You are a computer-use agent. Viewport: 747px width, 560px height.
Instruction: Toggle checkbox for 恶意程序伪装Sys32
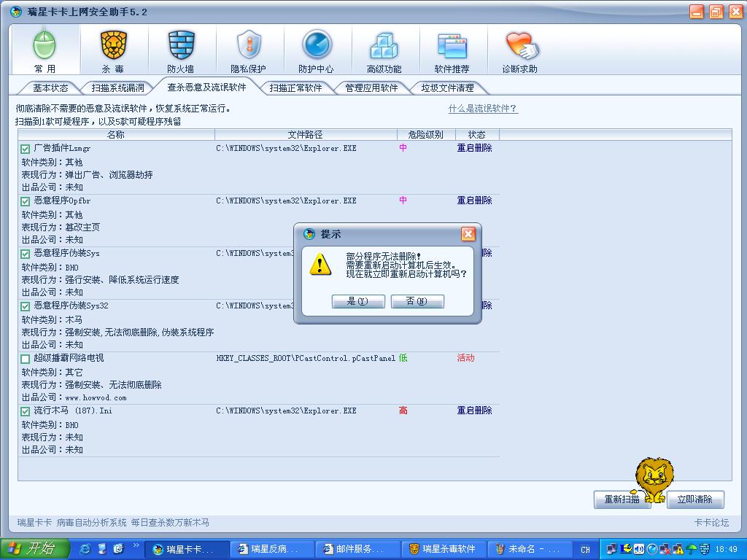[26, 306]
